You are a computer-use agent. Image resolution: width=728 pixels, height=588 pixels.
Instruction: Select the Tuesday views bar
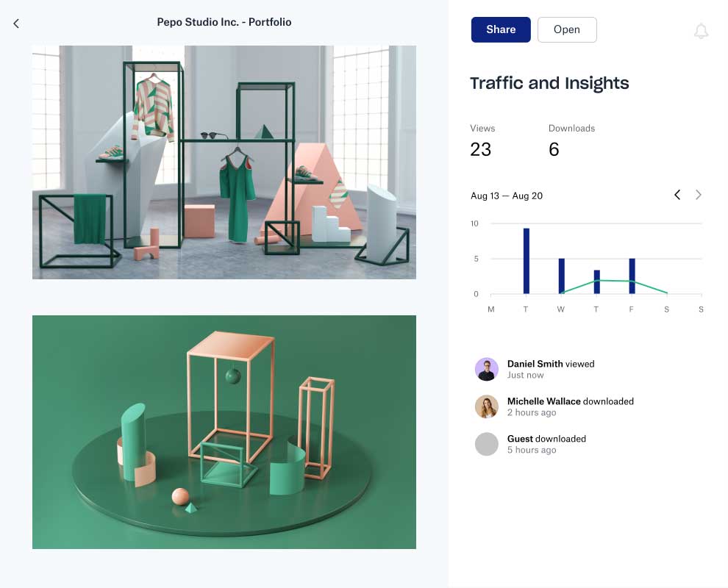[x=527, y=261]
